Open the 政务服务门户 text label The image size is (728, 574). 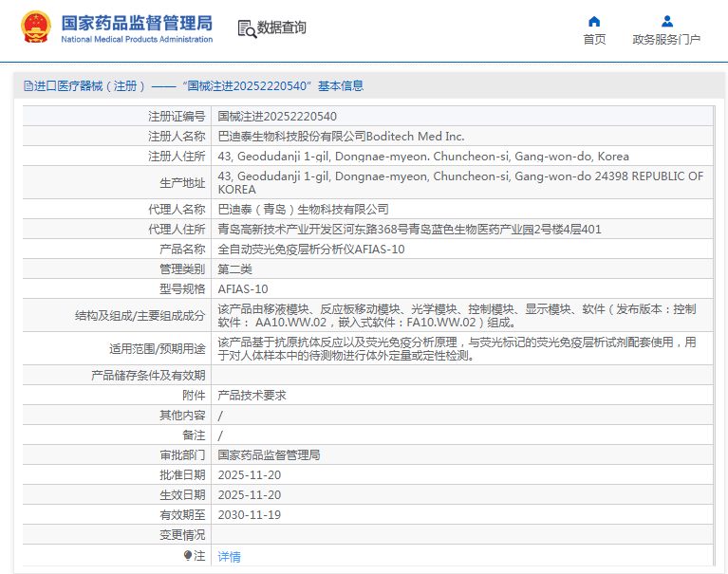point(666,40)
